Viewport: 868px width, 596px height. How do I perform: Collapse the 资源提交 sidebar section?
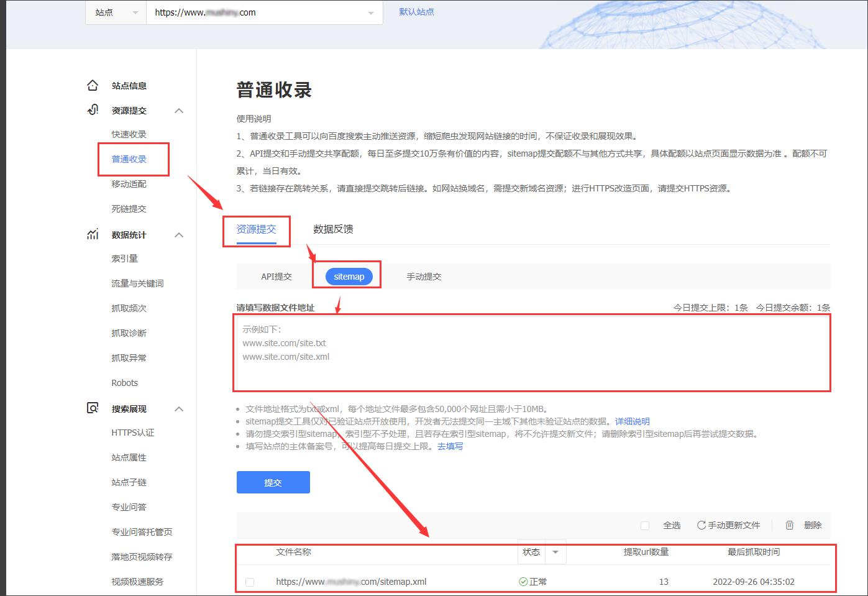179,110
